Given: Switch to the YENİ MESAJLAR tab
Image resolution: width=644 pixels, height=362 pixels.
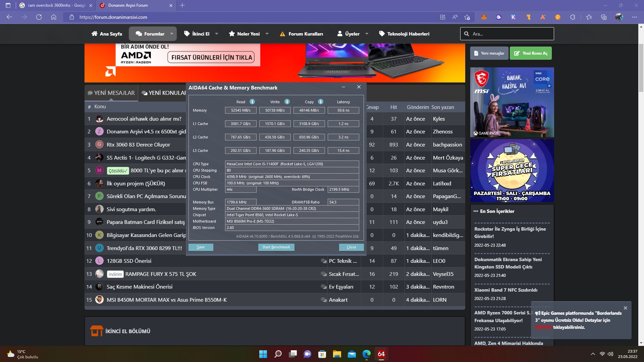Looking at the screenshot, I should click(x=111, y=93).
